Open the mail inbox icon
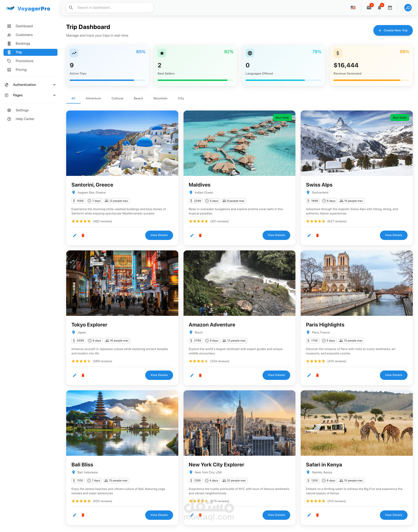Image resolution: width=418 pixels, height=532 pixels. pyautogui.click(x=369, y=8)
